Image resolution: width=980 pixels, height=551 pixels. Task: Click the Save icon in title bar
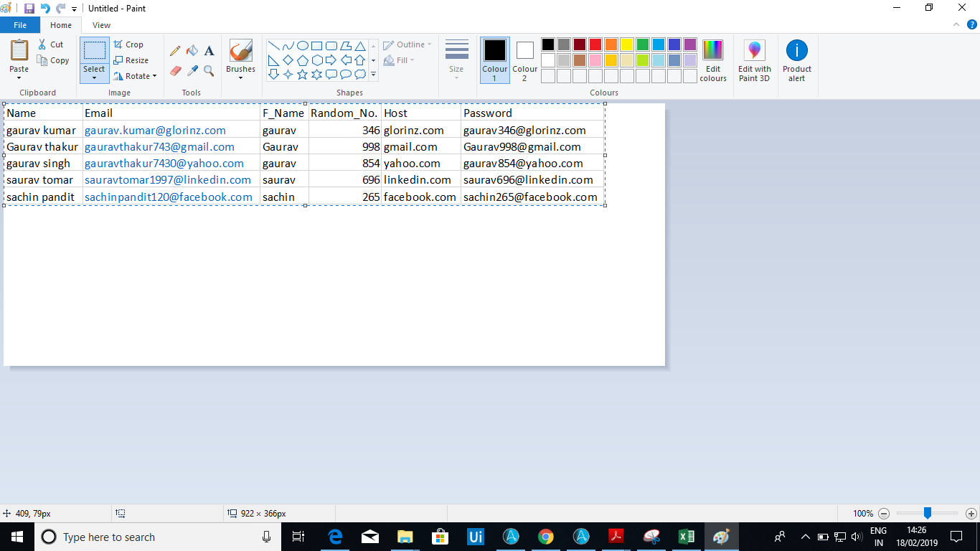(29, 9)
